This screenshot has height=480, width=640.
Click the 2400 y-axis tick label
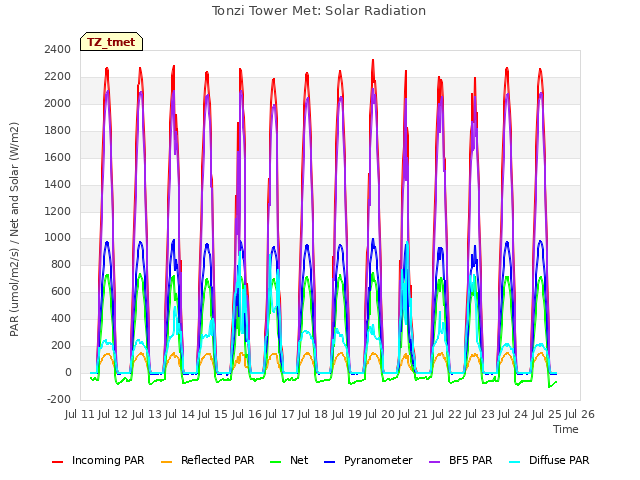click(58, 50)
